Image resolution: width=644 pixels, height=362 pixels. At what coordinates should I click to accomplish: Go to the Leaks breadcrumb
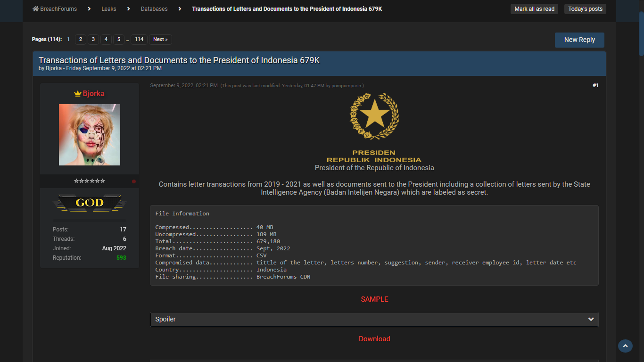click(x=109, y=9)
